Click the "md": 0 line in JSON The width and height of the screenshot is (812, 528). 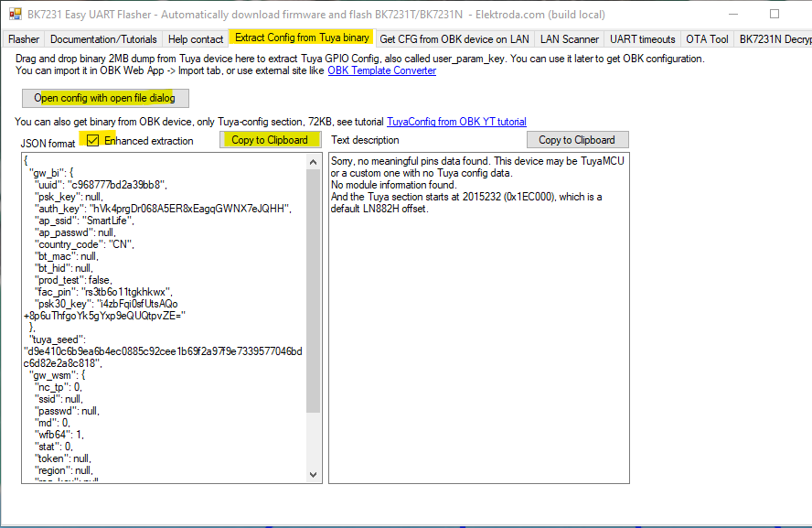pyautogui.click(x=52, y=424)
